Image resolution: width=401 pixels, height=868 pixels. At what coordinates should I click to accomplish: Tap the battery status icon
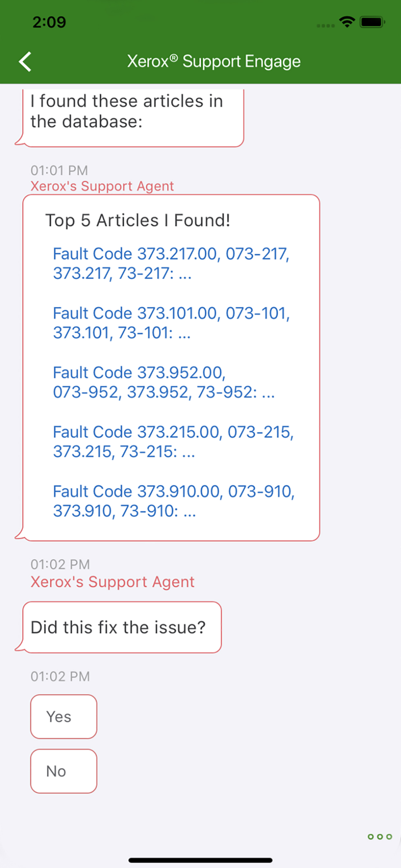tap(372, 22)
